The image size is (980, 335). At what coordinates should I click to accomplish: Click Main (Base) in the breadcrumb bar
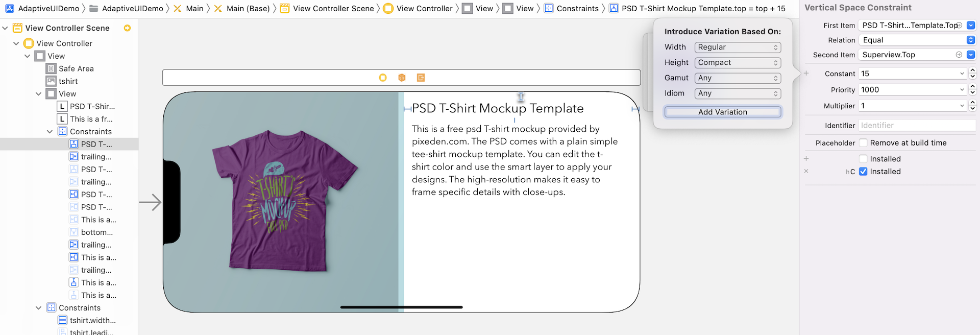[x=248, y=8]
